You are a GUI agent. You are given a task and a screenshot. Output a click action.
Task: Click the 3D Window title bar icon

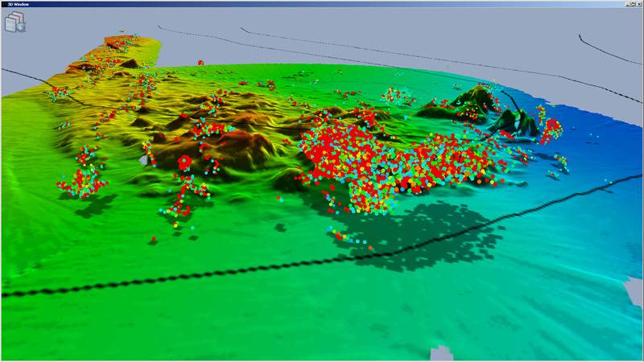[x=5, y=5]
